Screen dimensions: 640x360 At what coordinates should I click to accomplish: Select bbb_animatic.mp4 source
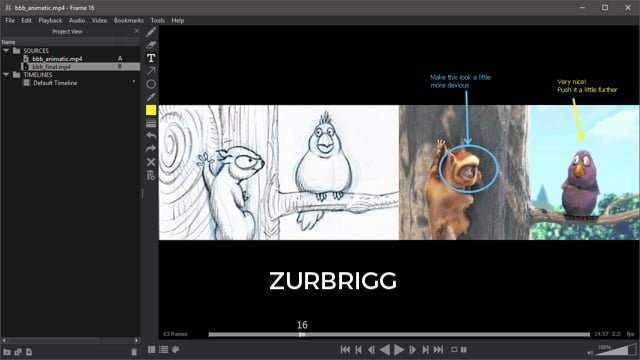[x=57, y=59]
